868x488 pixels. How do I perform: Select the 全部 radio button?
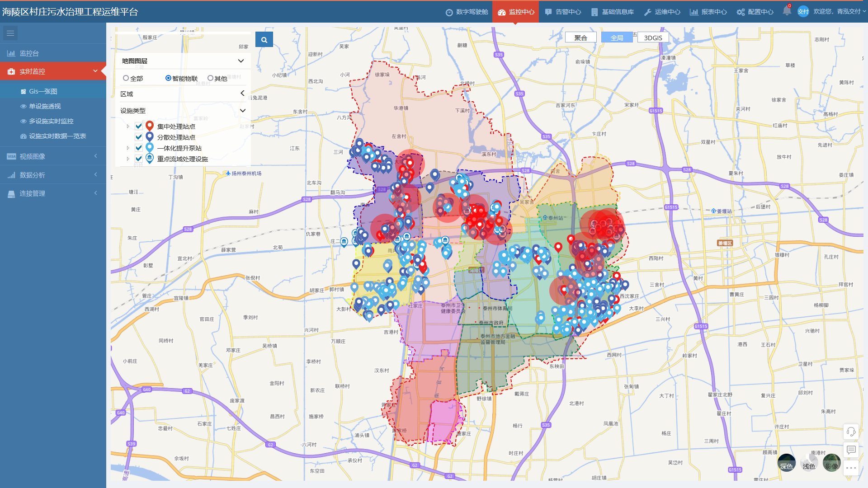(x=126, y=78)
